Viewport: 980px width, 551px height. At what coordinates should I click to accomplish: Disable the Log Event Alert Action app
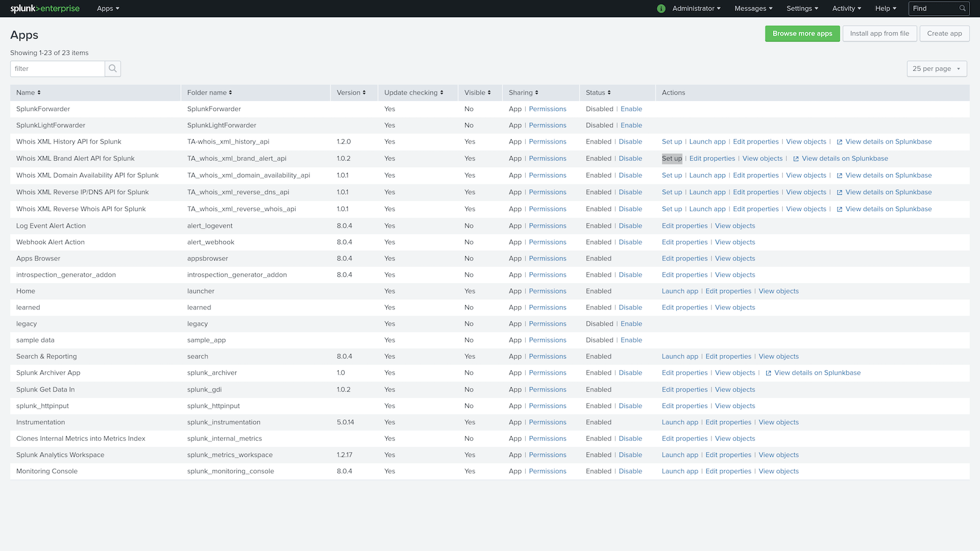click(x=630, y=226)
